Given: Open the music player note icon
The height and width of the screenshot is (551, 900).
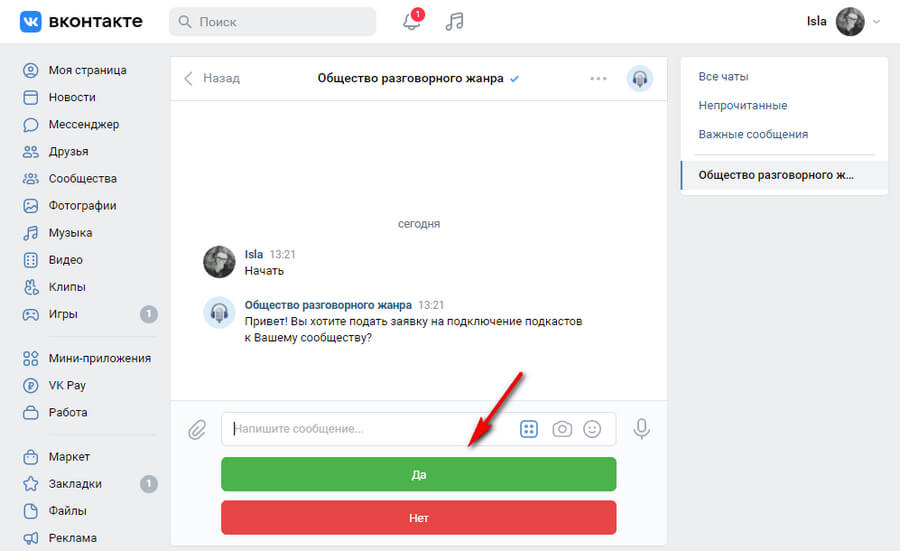Looking at the screenshot, I should coord(454,21).
